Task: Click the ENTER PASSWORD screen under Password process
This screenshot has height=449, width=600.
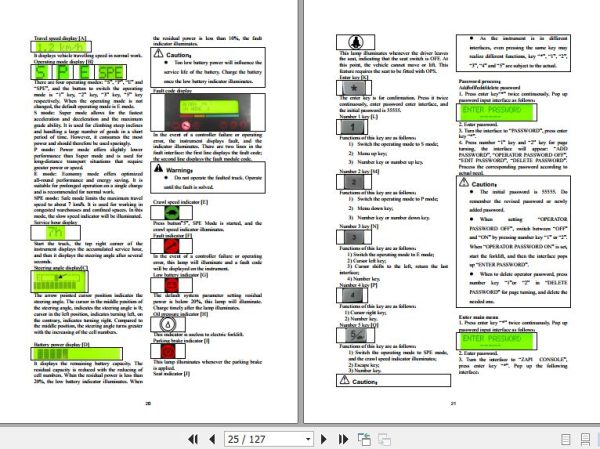Action: pyautogui.click(x=497, y=112)
